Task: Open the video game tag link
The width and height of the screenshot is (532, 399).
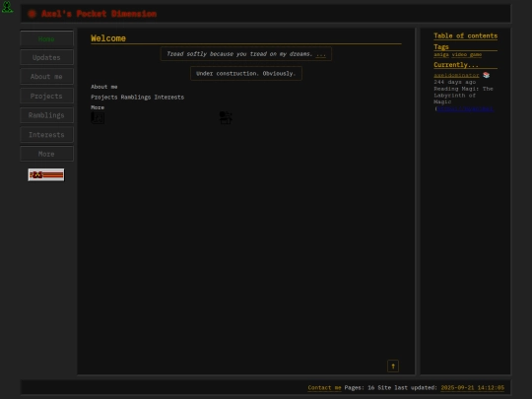Action: tap(467, 54)
